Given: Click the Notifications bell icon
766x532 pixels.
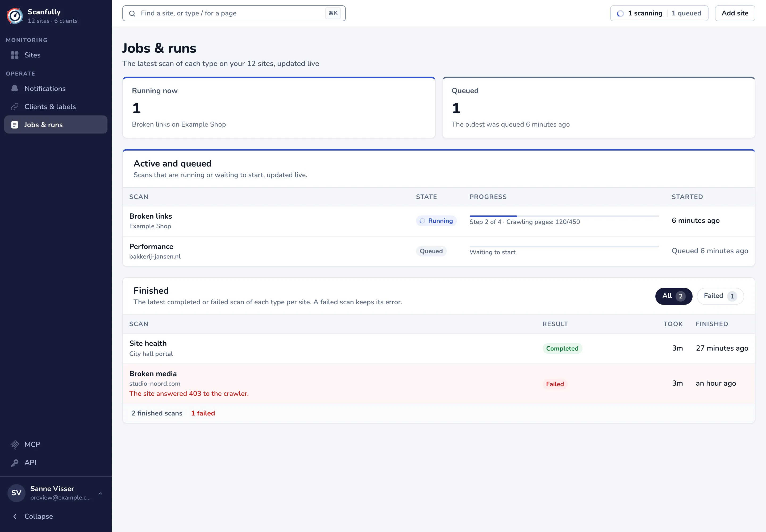Looking at the screenshot, I should 15,89.
